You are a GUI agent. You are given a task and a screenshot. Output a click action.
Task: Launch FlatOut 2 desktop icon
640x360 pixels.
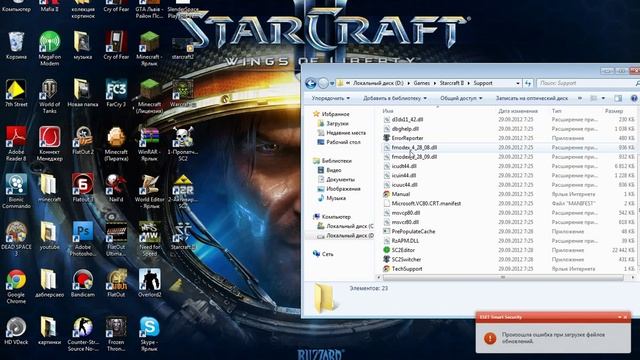[83, 141]
